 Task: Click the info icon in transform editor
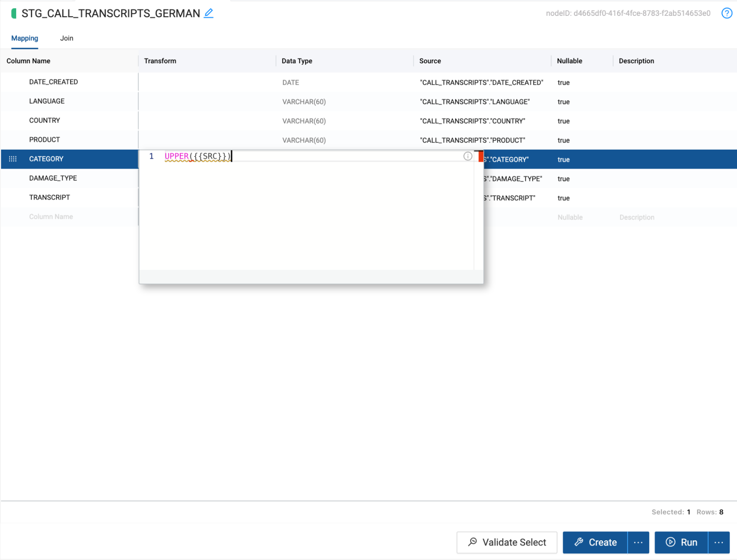(467, 156)
